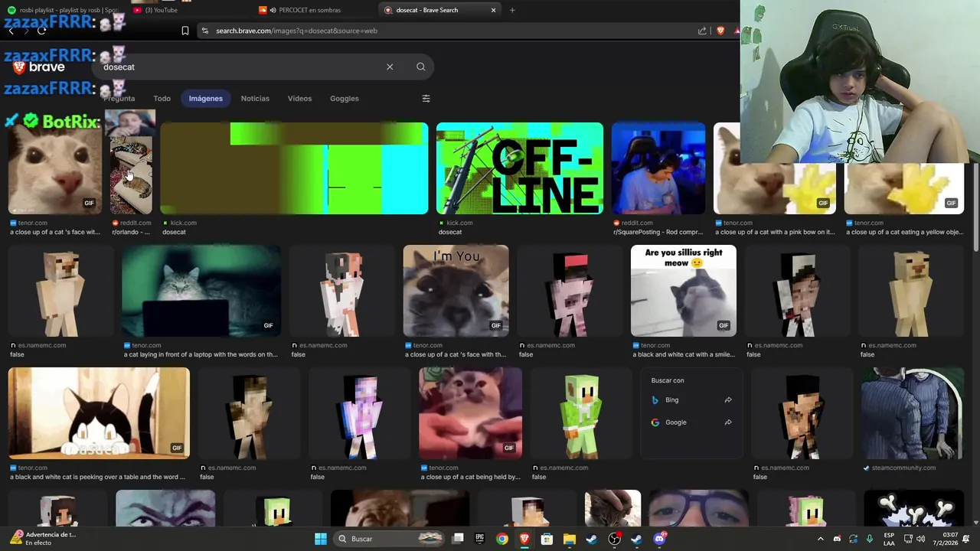Click the notification bell in tray
The width and height of the screenshot is (980, 551).
coord(966,539)
